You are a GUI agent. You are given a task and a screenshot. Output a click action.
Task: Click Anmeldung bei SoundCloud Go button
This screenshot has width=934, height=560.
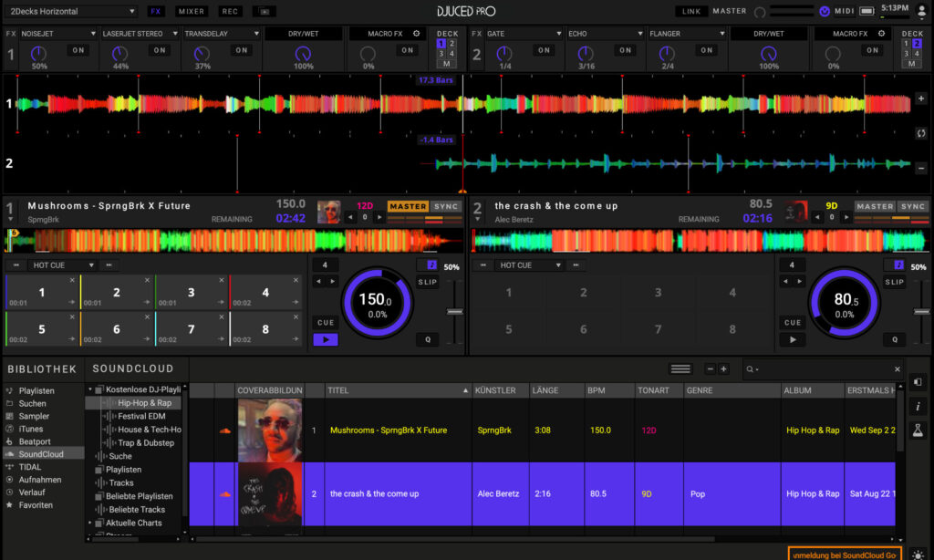[x=844, y=555]
